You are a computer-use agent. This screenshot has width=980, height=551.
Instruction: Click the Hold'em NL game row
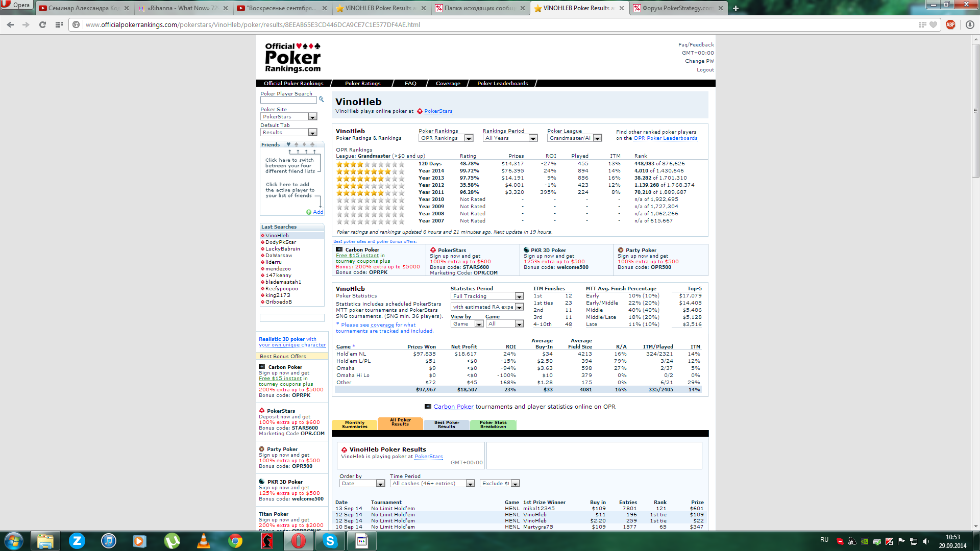519,354
